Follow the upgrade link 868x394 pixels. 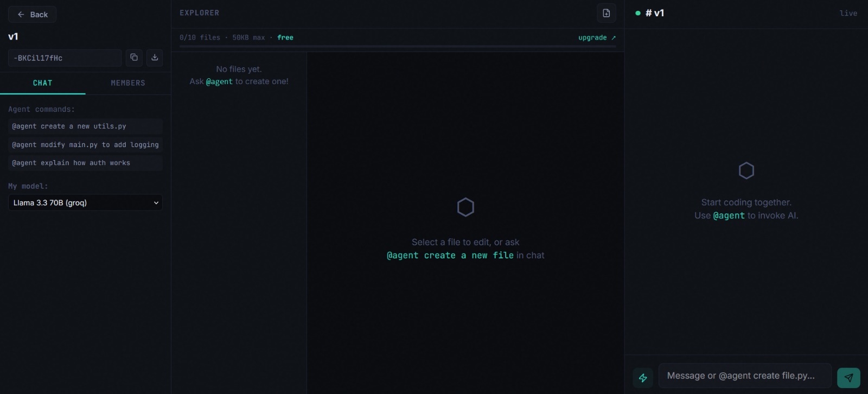[x=597, y=37]
